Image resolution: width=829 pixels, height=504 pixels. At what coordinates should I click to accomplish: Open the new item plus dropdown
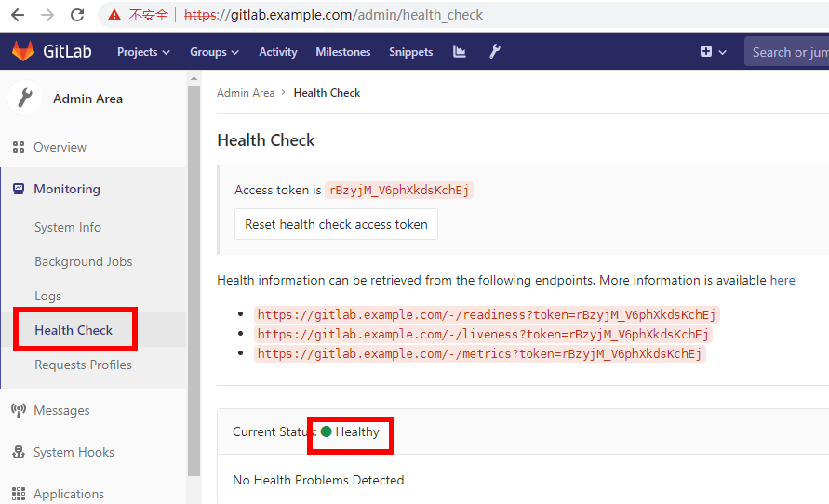(714, 51)
